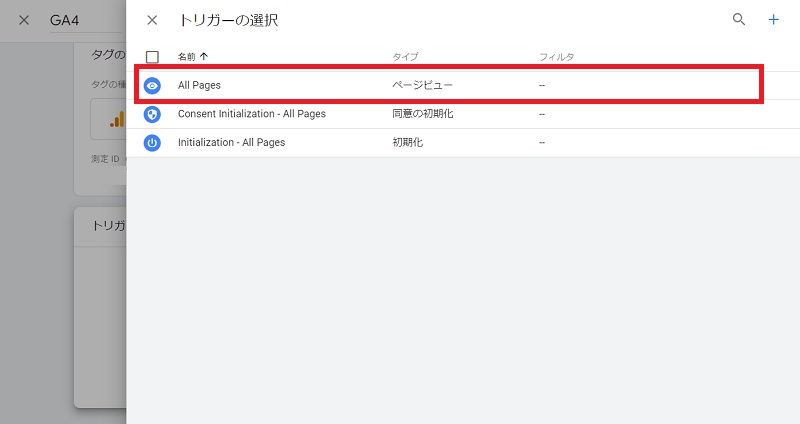Select the All Pages eye icon

click(x=152, y=85)
